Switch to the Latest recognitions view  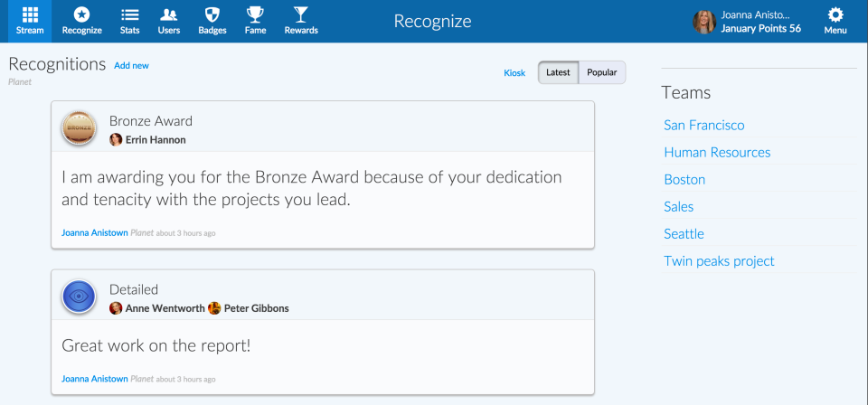[x=558, y=72]
